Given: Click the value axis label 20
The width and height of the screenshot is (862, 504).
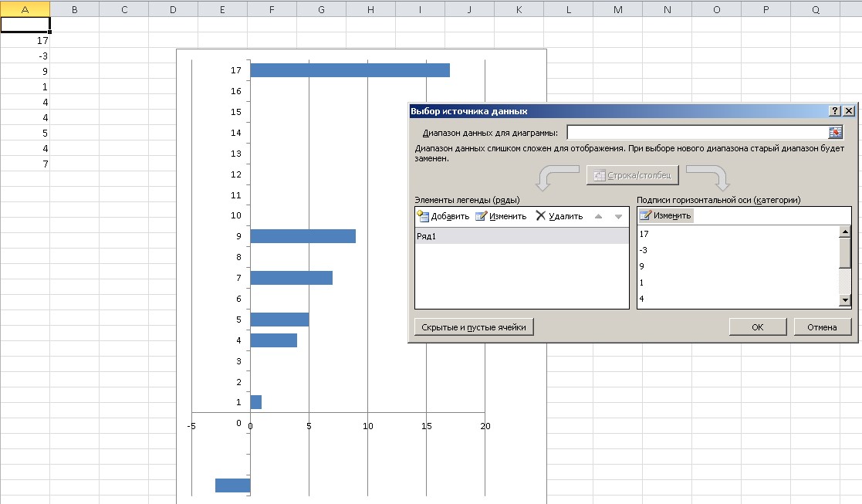Looking at the screenshot, I should [x=485, y=426].
